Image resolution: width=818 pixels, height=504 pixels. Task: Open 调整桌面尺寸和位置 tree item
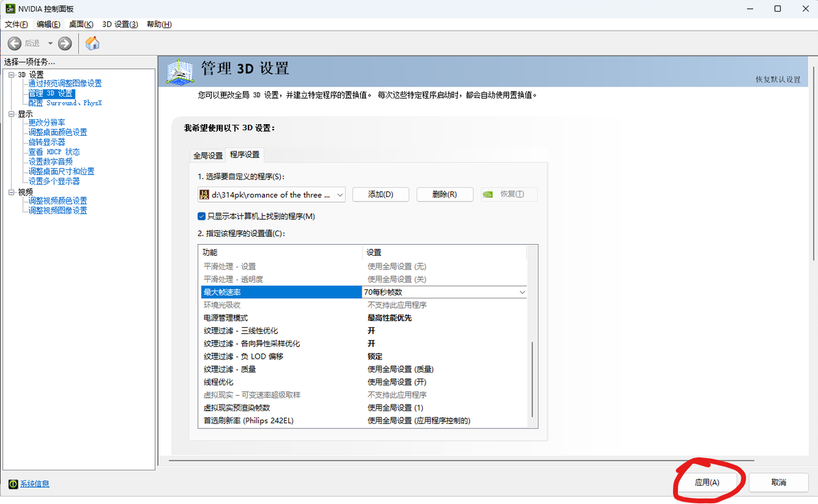[61, 171]
